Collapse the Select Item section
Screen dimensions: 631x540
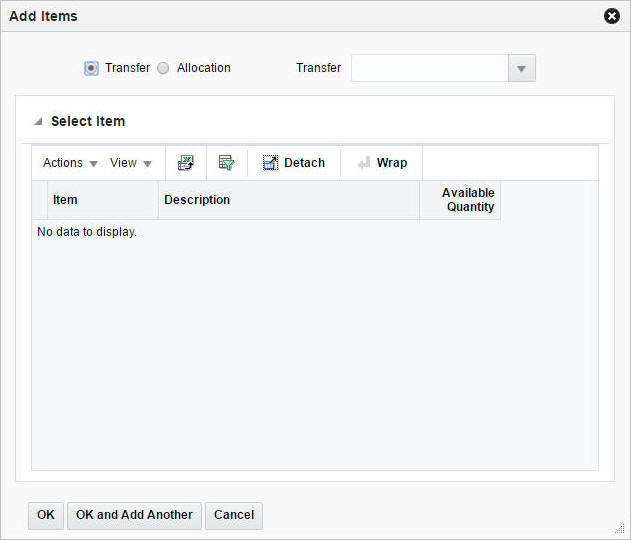(38, 121)
